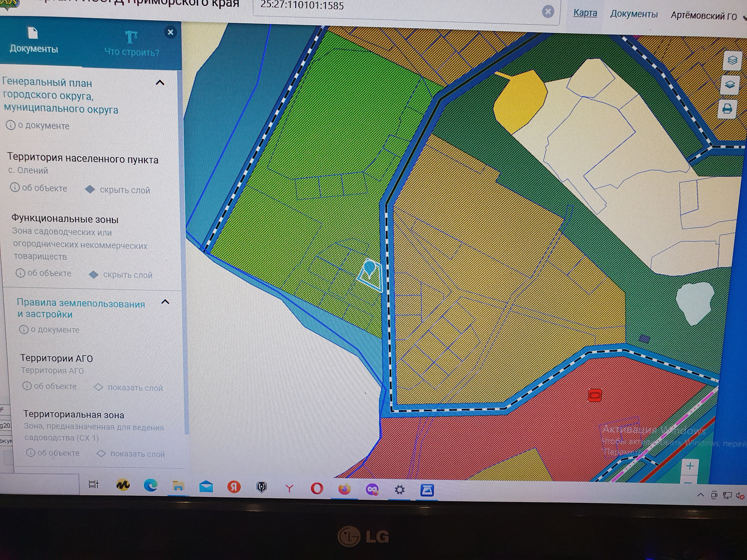Click the base map layers icon
This screenshot has width=747, height=560.
(x=729, y=84)
